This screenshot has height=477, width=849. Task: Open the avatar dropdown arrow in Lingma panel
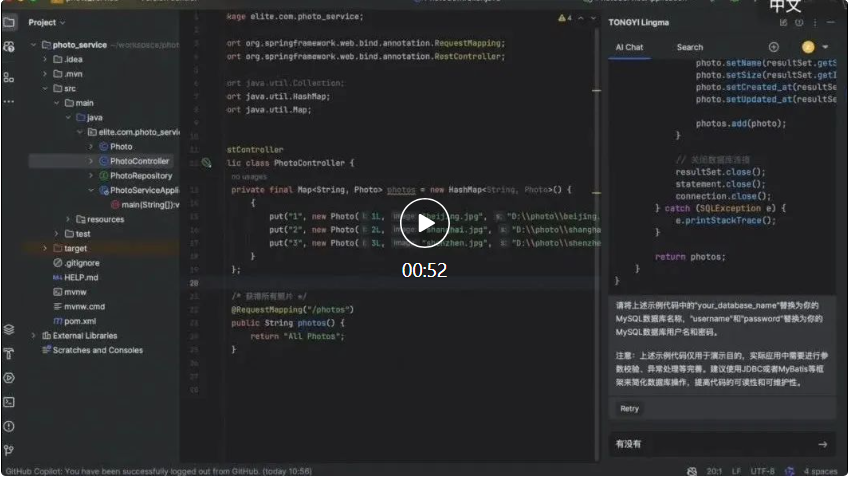pos(825,47)
